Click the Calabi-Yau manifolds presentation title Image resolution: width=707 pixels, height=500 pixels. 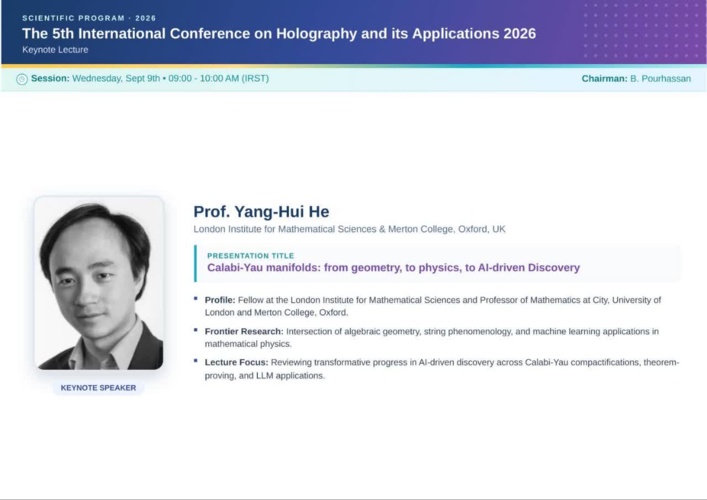click(x=393, y=267)
